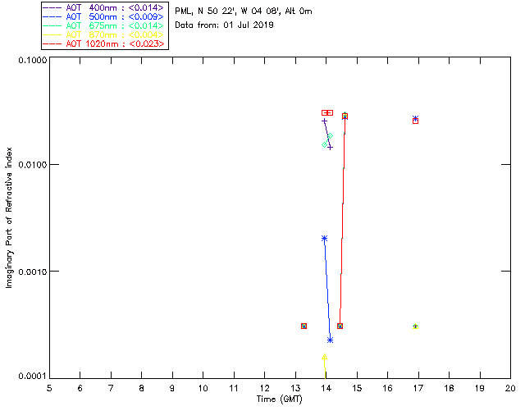The width and height of the screenshot is (525, 420).
Task: Click the red square at bottom of red line
Action: [340, 326]
